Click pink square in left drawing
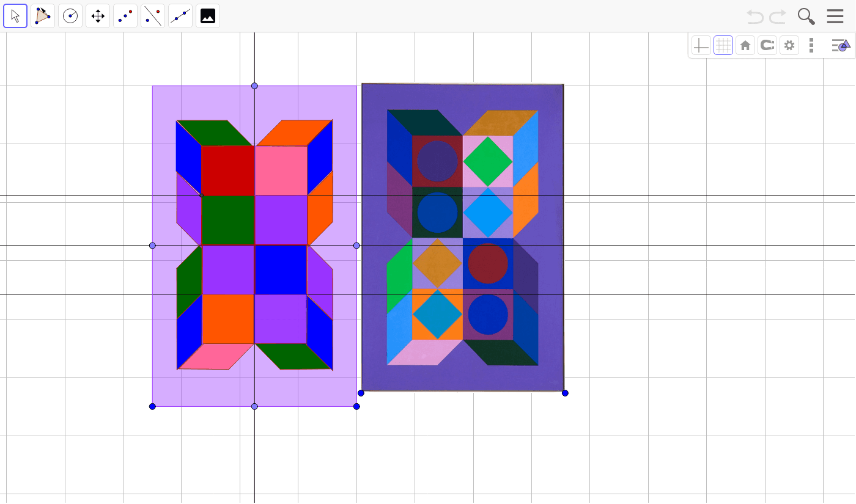 281,170
